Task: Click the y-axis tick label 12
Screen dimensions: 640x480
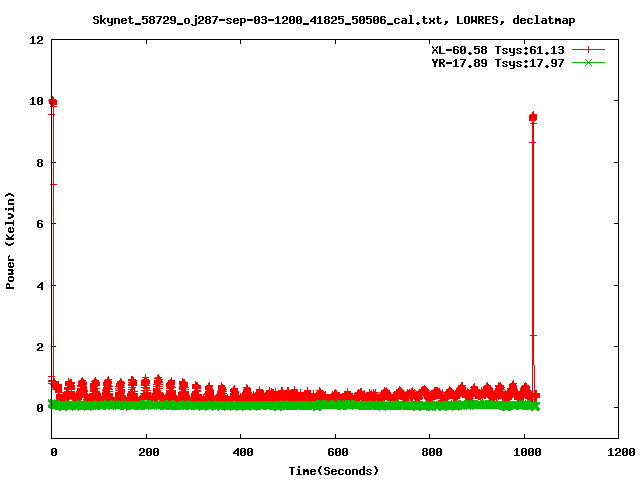Action: click(37, 40)
